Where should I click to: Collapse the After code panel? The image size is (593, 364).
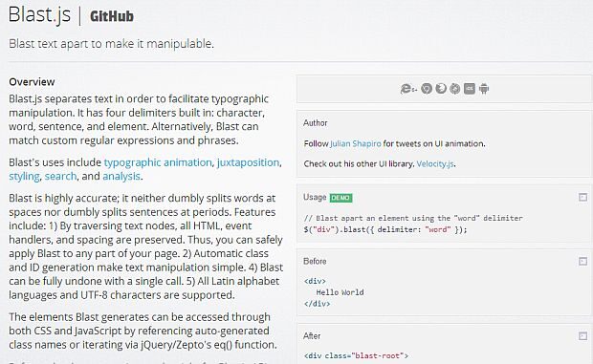pyautogui.click(x=582, y=336)
